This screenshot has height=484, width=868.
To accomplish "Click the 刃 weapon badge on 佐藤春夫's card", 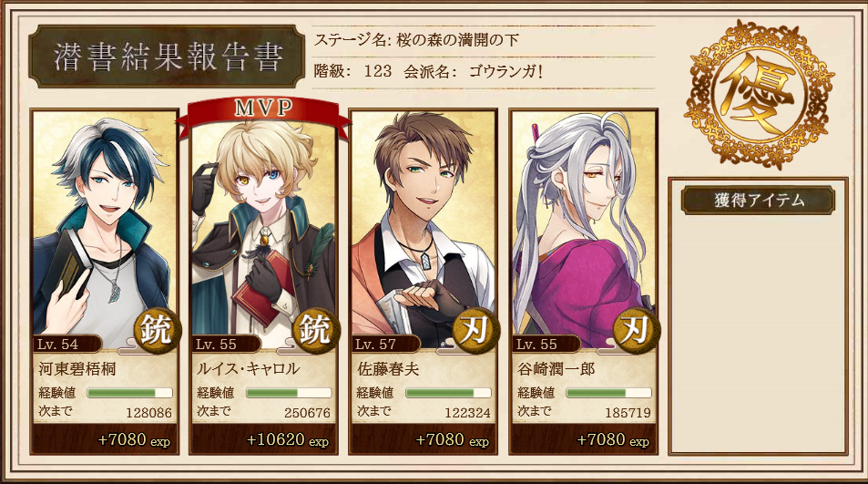I will coord(475,331).
